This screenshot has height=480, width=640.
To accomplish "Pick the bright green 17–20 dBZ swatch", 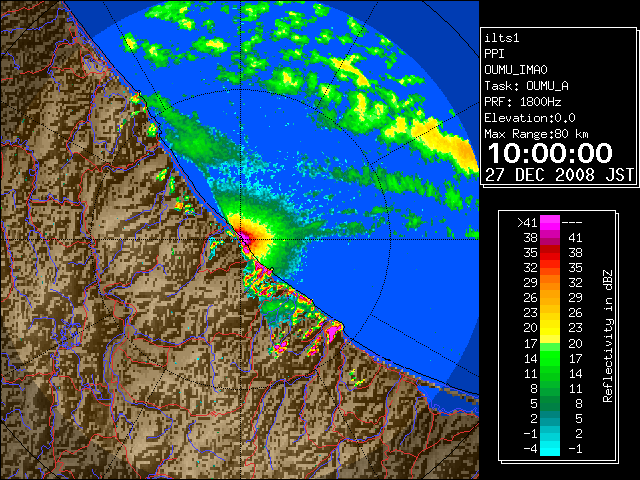I will [550, 347].
